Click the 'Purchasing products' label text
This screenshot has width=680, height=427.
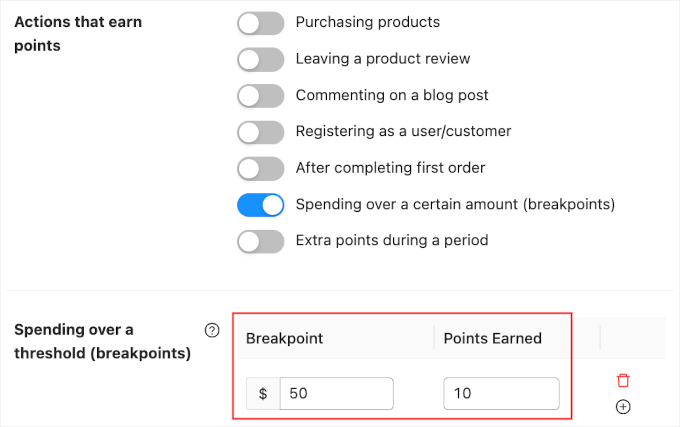(367, 22)
